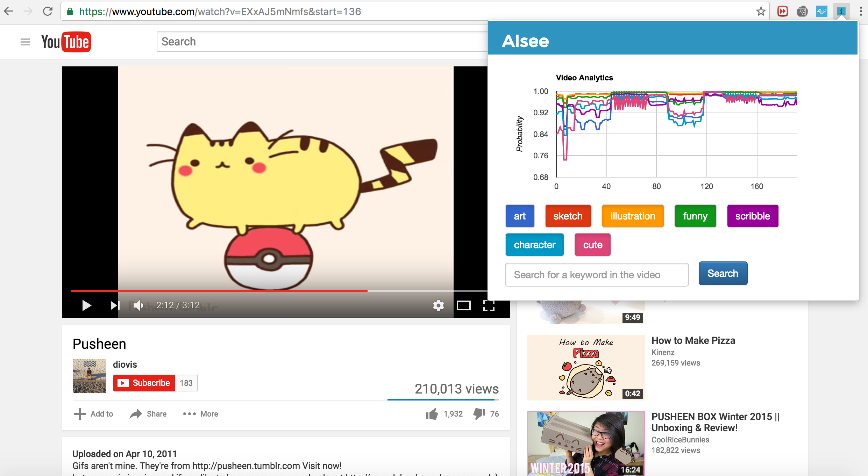Open Chrome three-dot menu
Image resolution: width=868 pixels, height=476 pixels.
(x=861, y=12)
